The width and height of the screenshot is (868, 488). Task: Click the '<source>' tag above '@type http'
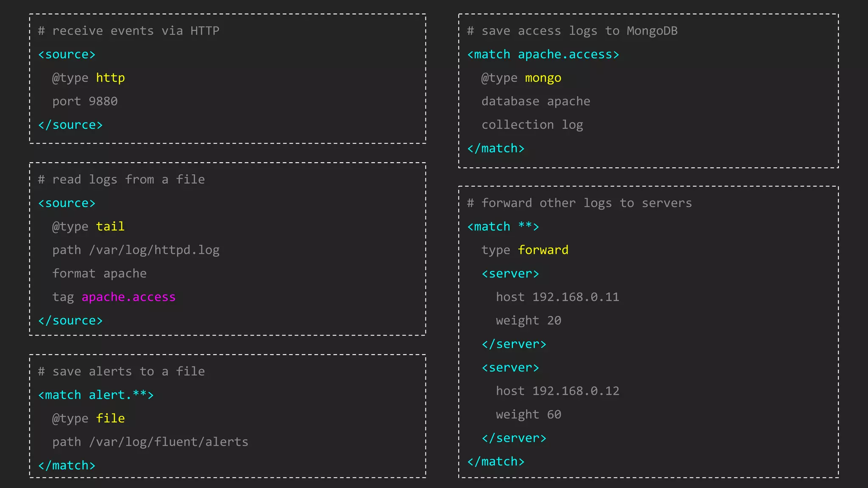67,55
